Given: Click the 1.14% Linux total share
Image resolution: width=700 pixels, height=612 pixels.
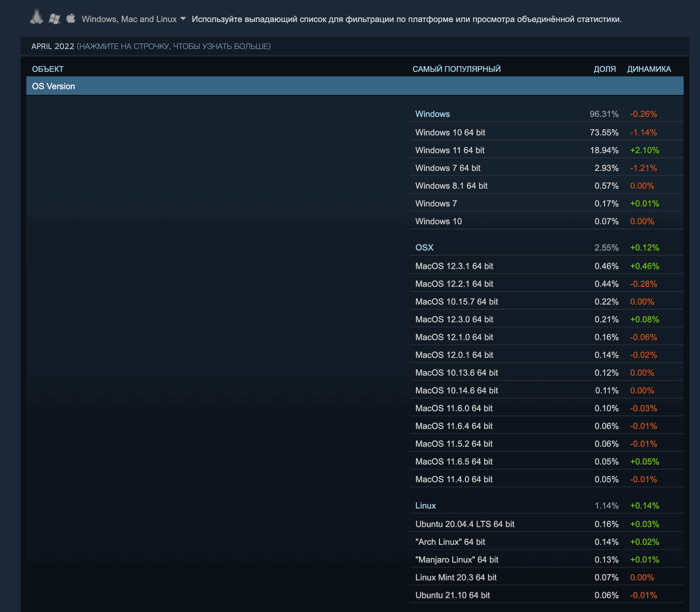Looking at the screenshot, I should 607,506.
